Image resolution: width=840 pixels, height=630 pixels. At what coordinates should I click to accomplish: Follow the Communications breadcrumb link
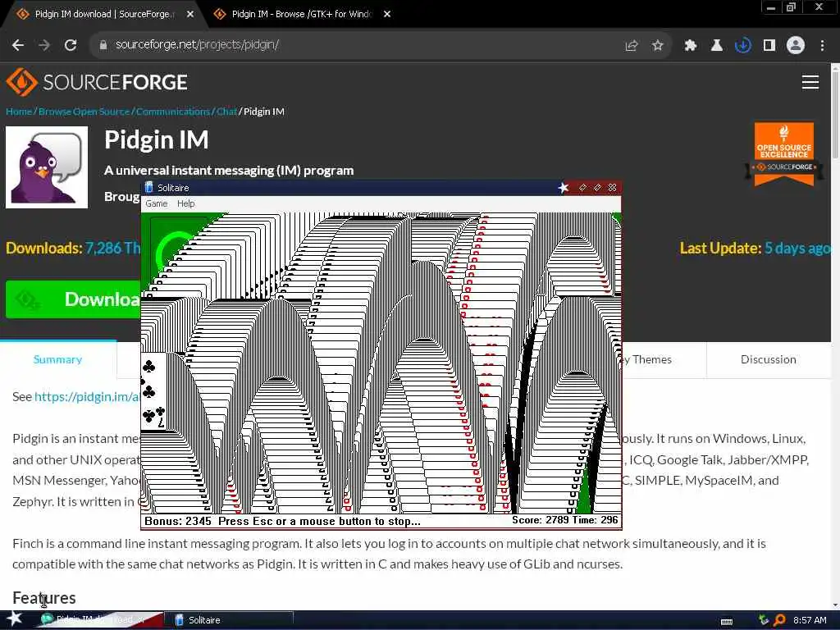click(x=173, y=112)
